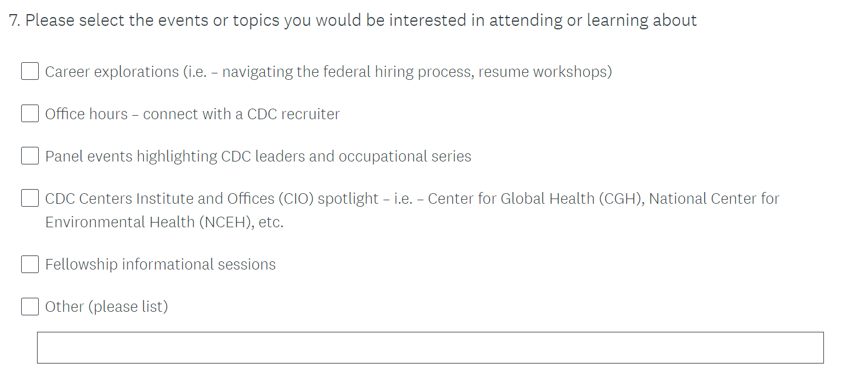Screen dimensions: 868x387
Task: Click the "Office hours" label text
Action: click(86, 114)
